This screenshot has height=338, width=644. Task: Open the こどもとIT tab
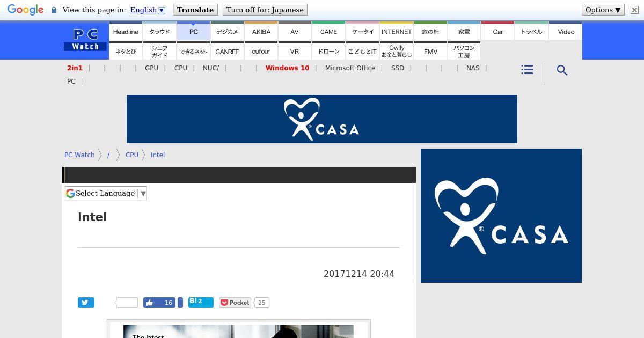click(x=362, y=51)
